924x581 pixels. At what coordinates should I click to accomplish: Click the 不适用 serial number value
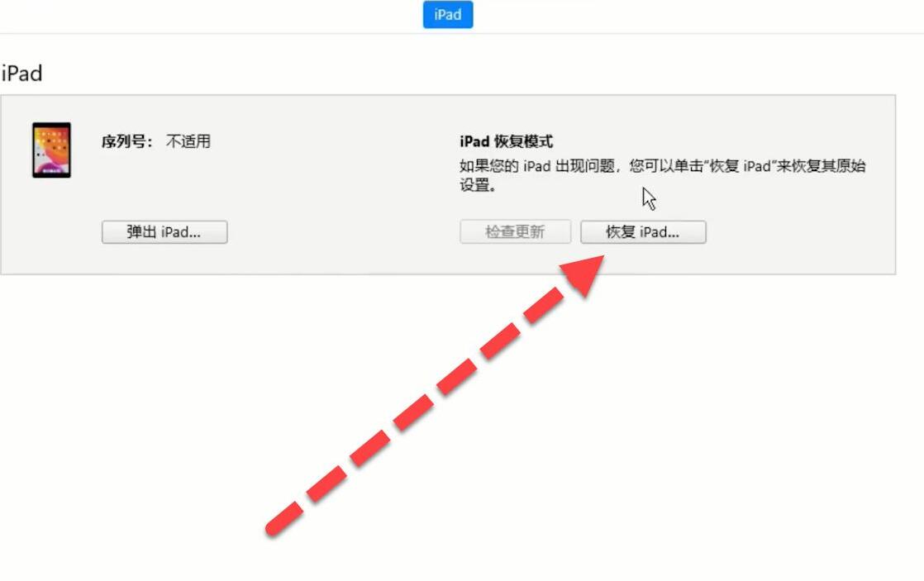[x=188, y=141]
